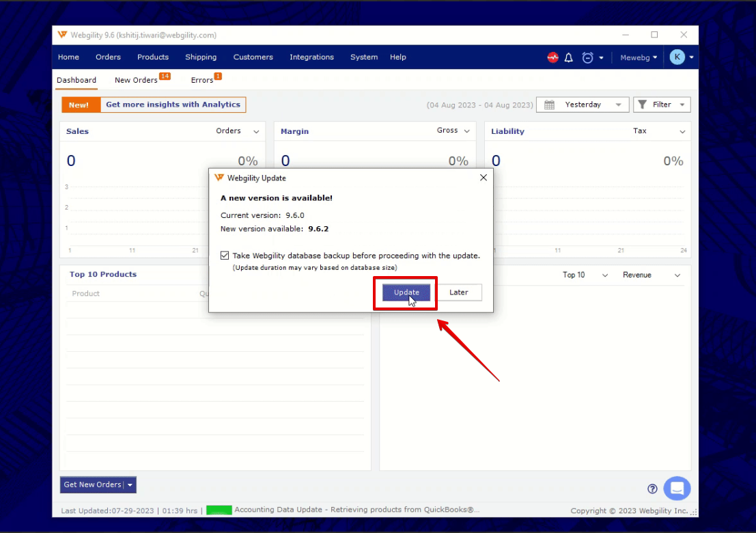The height and width of the screenshot is (533, 756).
Task: Maximize the Webgility main window
Action: [x=654, y=35]
